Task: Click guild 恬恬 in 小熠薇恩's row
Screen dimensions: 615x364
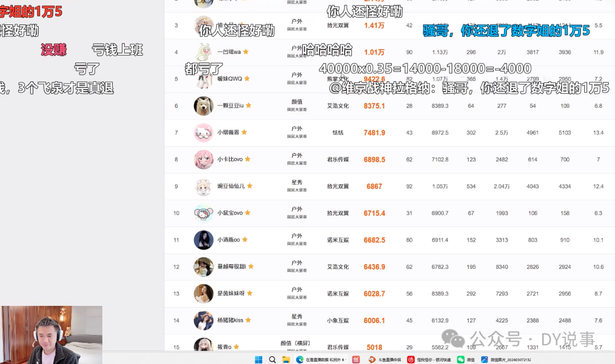Action: (338, 133)
